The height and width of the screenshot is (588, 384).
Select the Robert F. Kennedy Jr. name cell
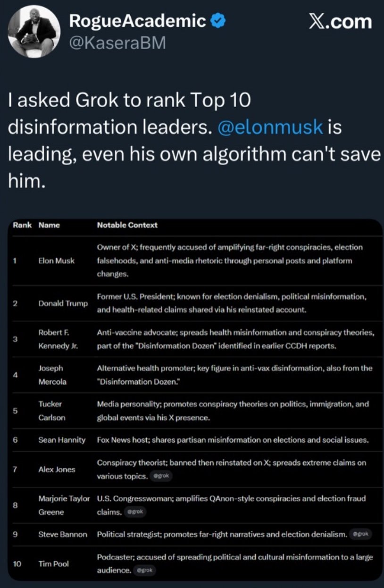(x=57, y=339)
